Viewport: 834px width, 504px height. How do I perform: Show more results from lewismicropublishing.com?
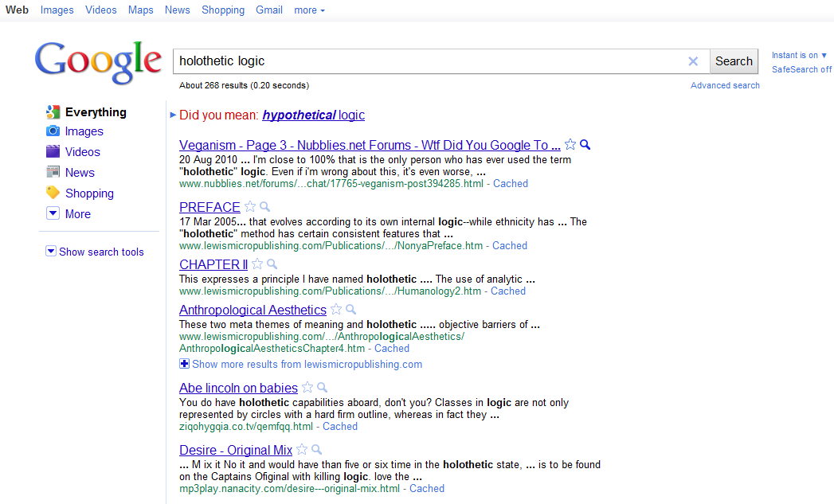(307, 364)
